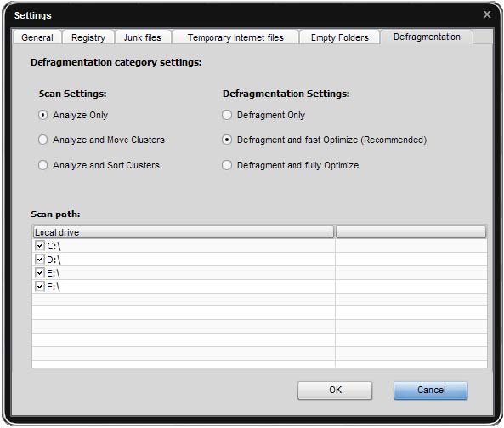Select Defragment Only radio button
The image size is (504, 428).
point(227,115)
